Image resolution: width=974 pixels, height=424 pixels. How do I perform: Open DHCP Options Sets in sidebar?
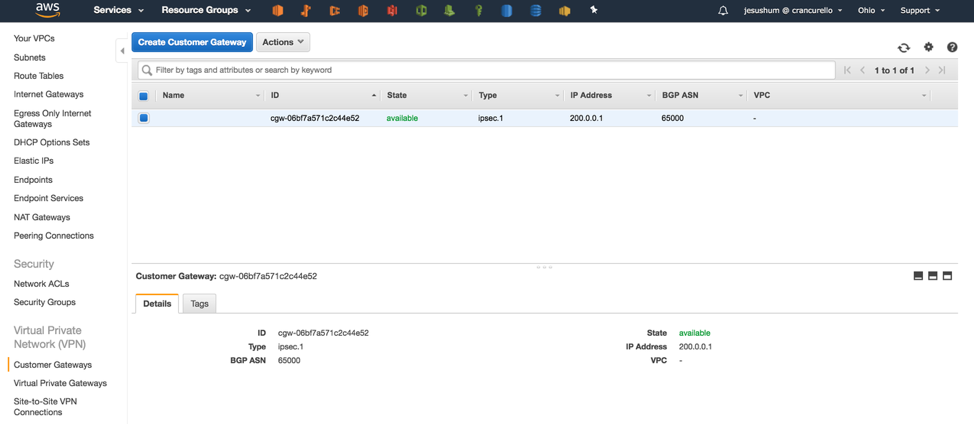pos(52,142)
